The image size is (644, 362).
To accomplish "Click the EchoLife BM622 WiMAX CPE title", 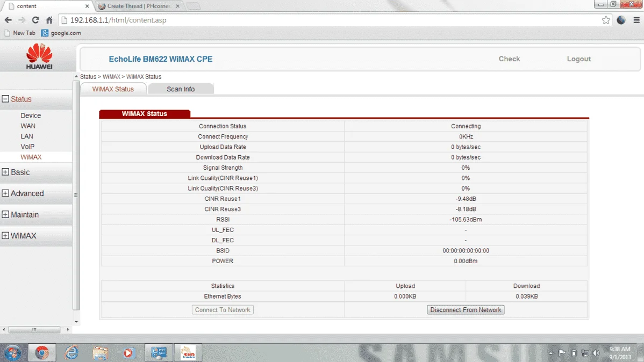I will click(x=161, y=59).
